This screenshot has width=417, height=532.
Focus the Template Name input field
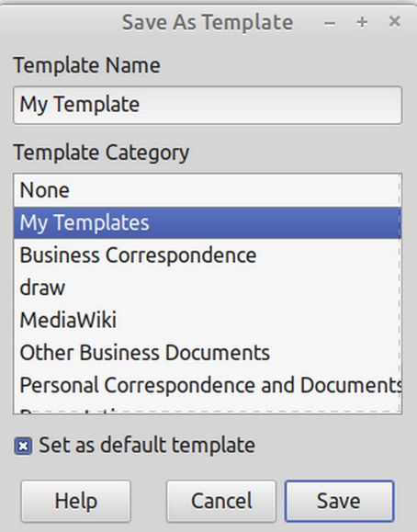pyautogui.click(x=208, y=105)
